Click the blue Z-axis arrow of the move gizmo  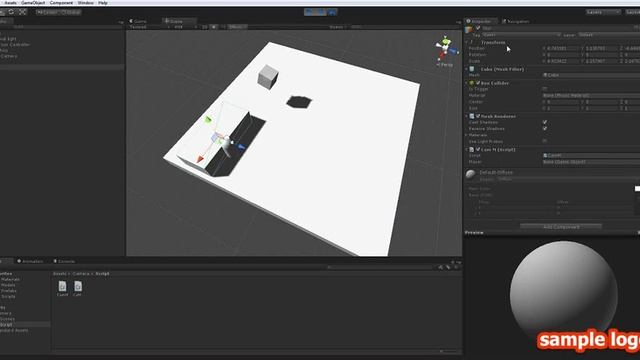point(241,147)
